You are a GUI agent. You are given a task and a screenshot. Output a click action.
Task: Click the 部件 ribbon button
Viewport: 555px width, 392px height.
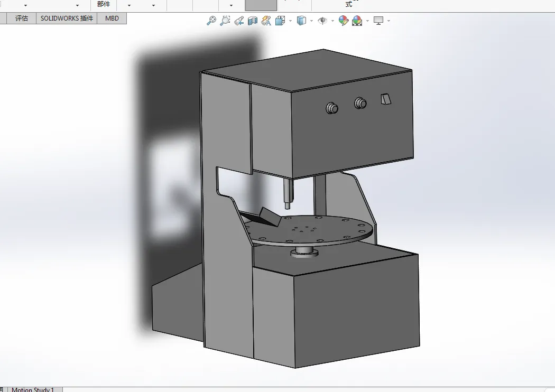pyautogui.click(x=104, y=4)
